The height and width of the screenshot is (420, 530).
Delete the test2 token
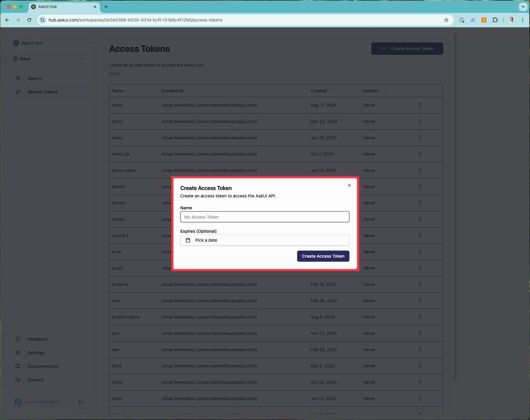coord(420,366)
